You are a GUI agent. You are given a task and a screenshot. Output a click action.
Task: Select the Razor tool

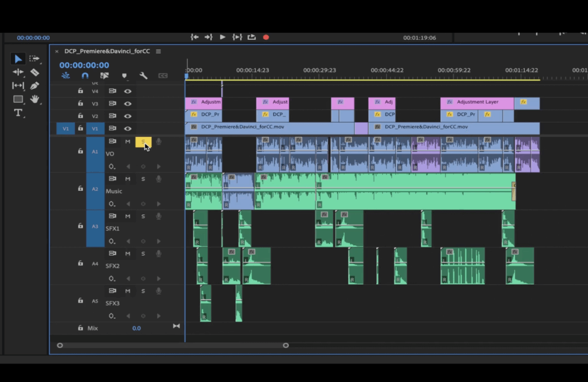coord(35,72)
